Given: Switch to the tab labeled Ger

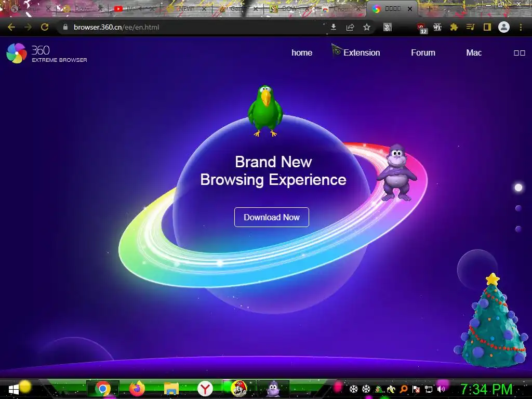Looking at the screenshot, I should 236,9.
